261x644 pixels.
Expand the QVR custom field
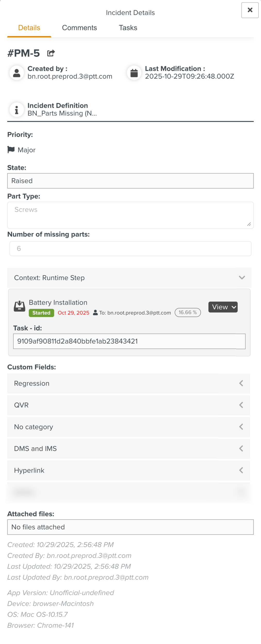tap(129, 405)
